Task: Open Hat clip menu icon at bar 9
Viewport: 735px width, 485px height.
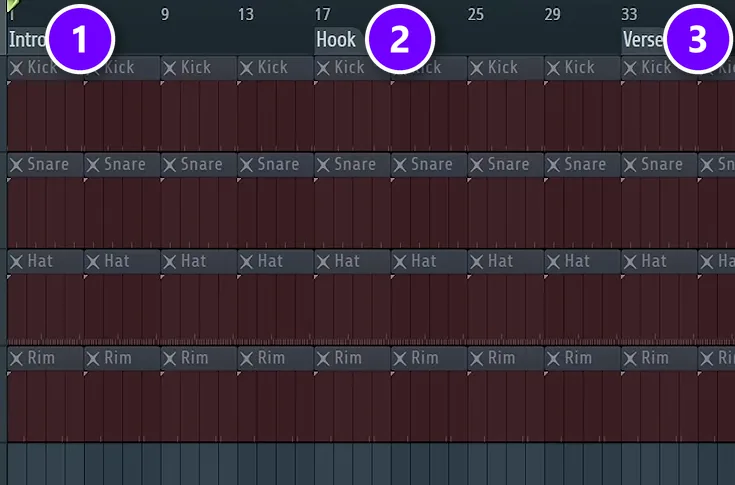Action: pyautogui.click(x=170, y=262)
